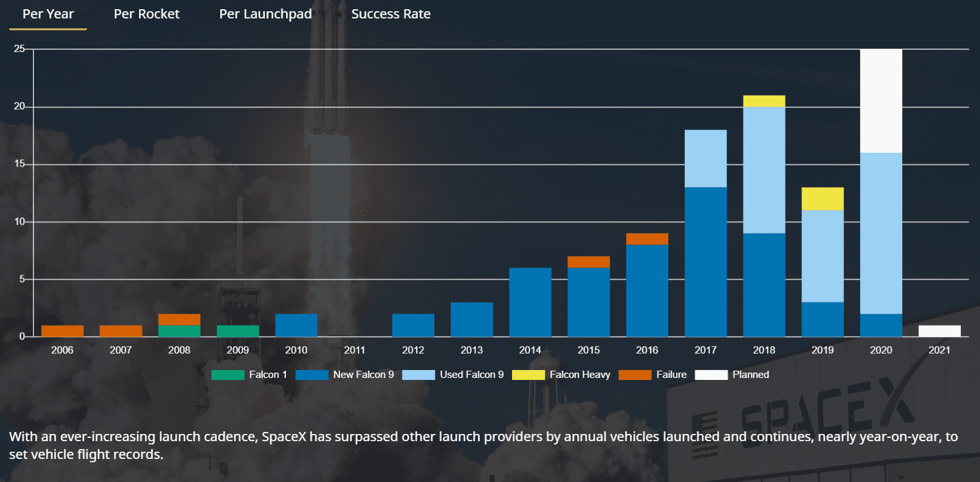Click the green Falcon 1 bar in 2009
Image resolution: width=980 pixels, height=482 pixels.
coord(238,331)
